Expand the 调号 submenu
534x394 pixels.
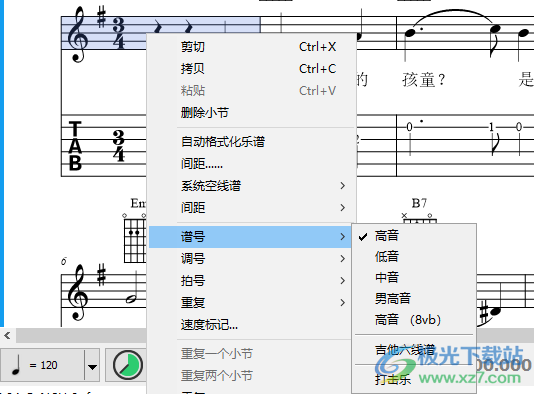click(x=250, y=259)
